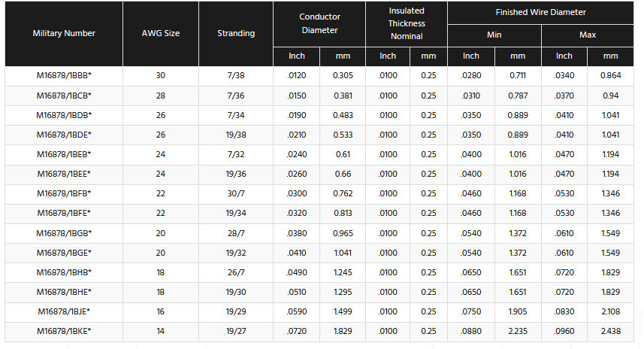Click the 30/7 stranding value

[x=236, y=194]
